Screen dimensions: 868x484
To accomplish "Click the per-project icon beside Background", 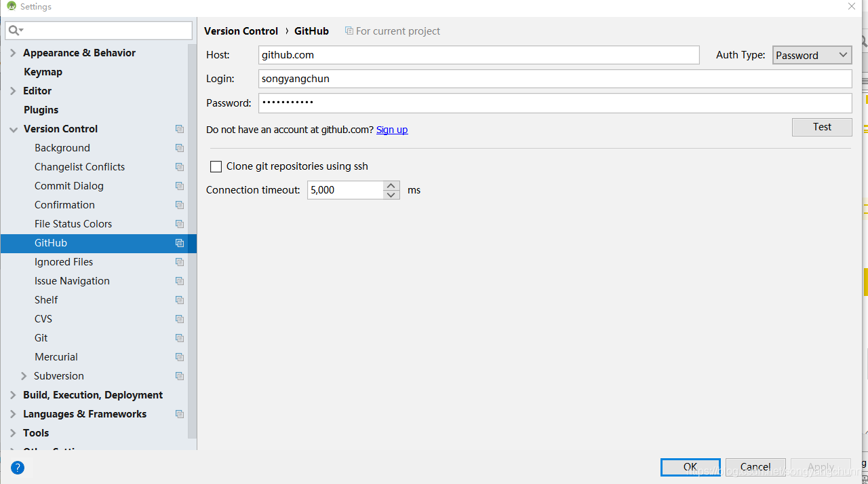I will pyautogui.click(x=180, y=148).
